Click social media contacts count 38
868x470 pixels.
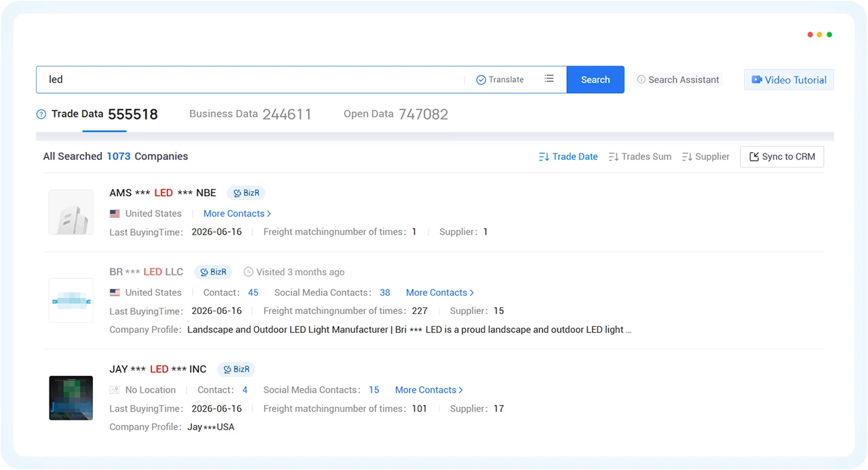(x=385, y=292)
